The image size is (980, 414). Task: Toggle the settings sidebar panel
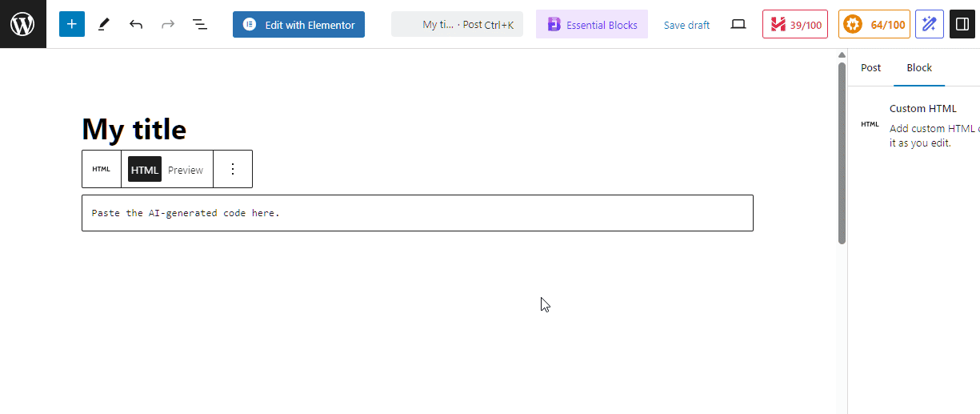click(x=962, y=25)
